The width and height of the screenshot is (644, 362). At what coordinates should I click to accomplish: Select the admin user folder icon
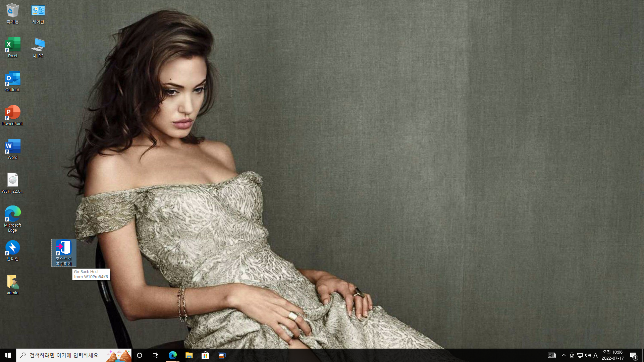pyautogui.click(x=12, y=285)
